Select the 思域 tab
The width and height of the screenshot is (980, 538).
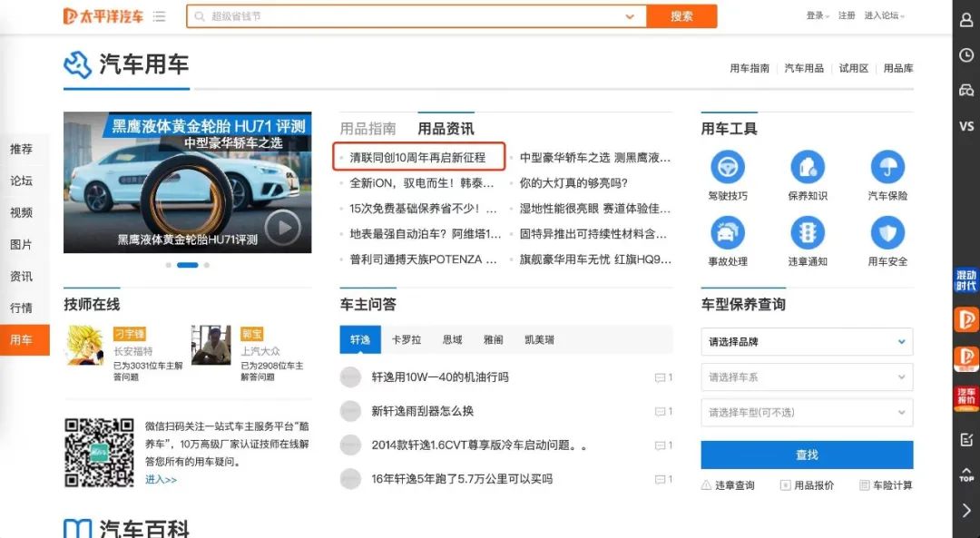click(x=453, y=340)
